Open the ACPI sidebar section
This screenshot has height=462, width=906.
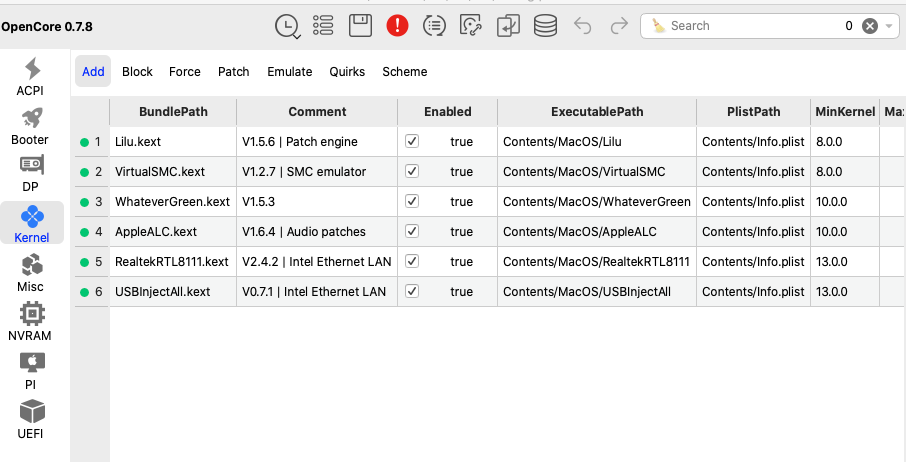tap(31, 77)
